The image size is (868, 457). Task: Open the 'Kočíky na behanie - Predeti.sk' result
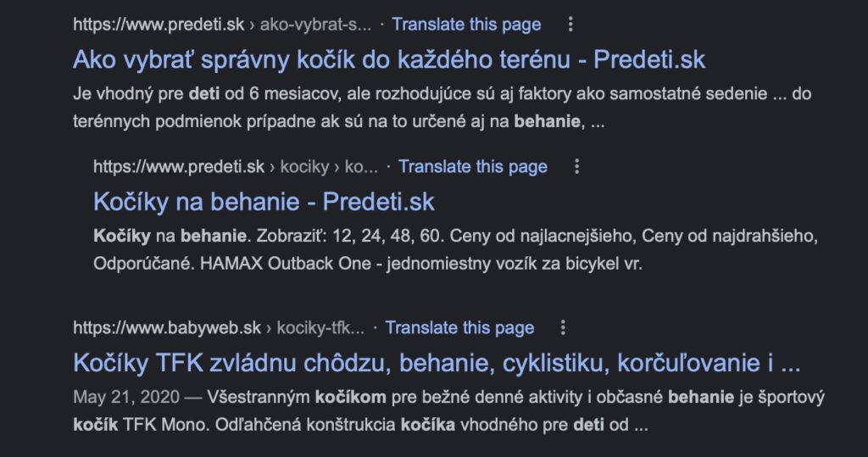(x=264, y=202)
